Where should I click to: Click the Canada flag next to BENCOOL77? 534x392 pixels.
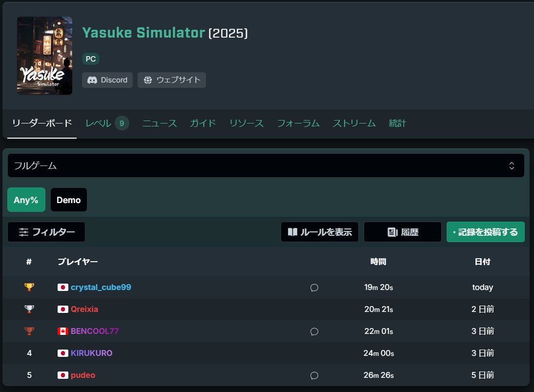(62, 331)
